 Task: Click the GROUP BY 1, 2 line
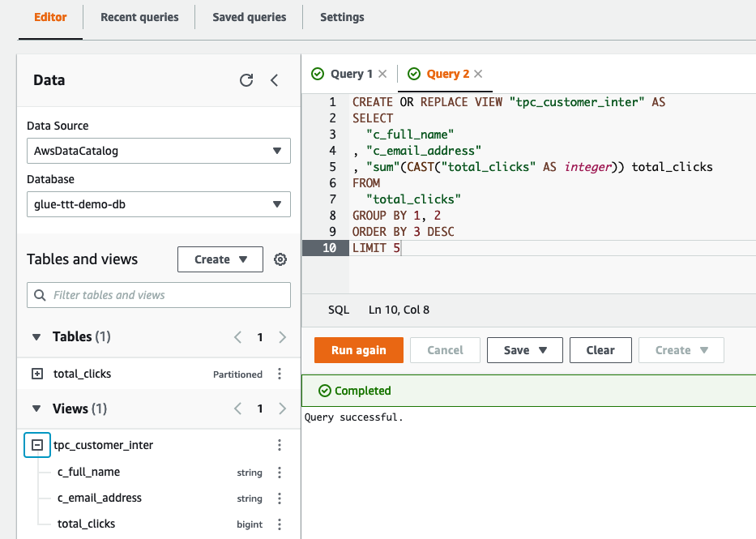pos(396,216)
